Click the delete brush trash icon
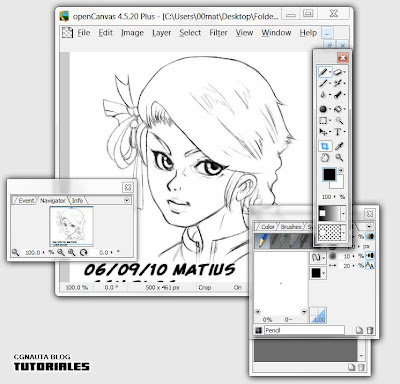The width and height of the screenshot is (400, 384). 370,330
